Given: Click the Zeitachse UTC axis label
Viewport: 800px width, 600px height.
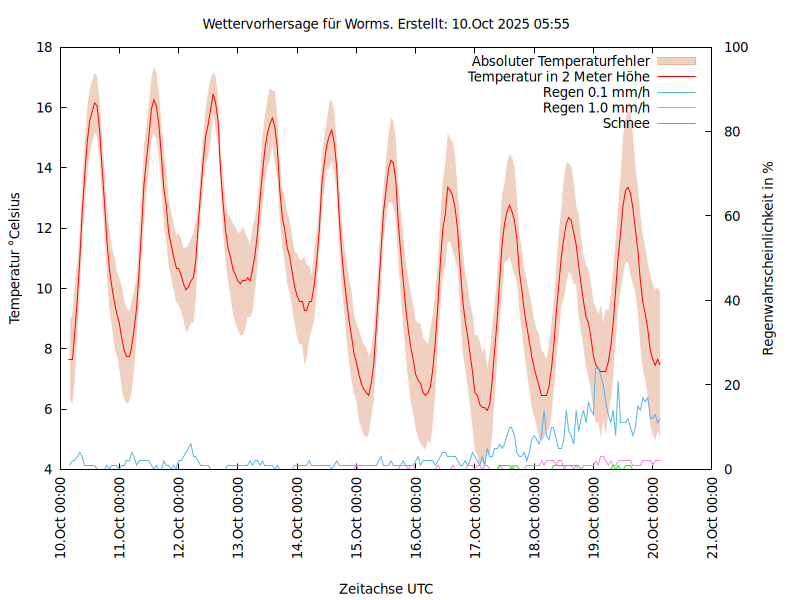Looking at the screenshot, I should click(x=386, y=588).
